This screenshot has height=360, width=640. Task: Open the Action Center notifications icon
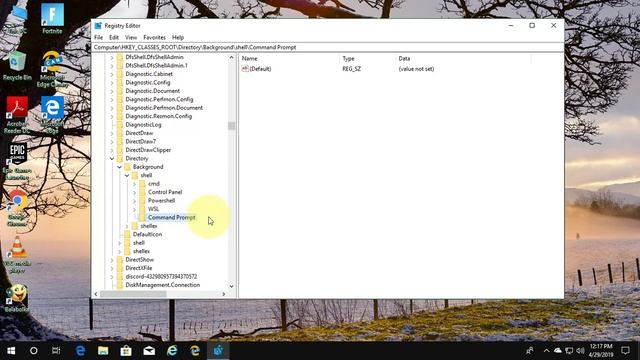(625, 351)
